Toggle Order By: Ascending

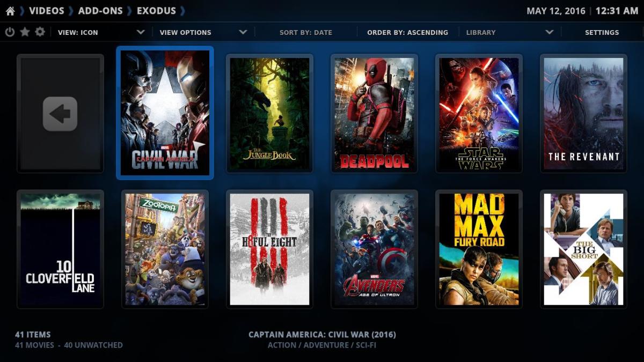tap(407, 32)
